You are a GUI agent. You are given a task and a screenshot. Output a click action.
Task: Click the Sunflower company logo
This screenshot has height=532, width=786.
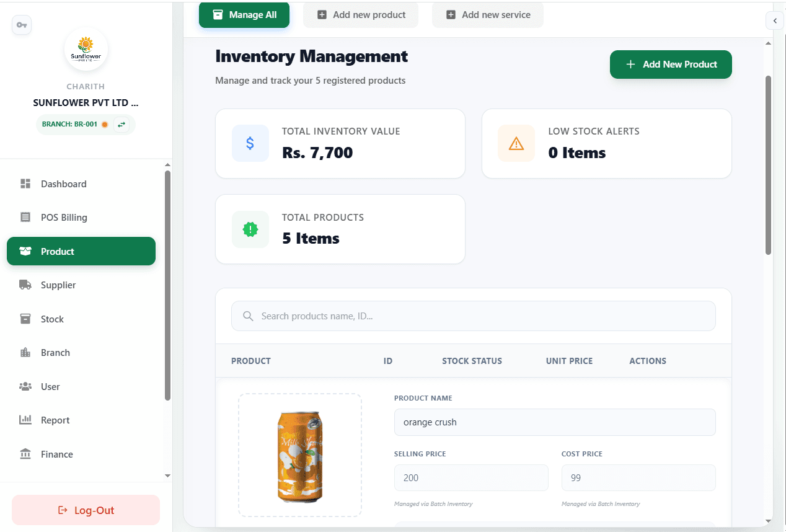click(86, 49)
